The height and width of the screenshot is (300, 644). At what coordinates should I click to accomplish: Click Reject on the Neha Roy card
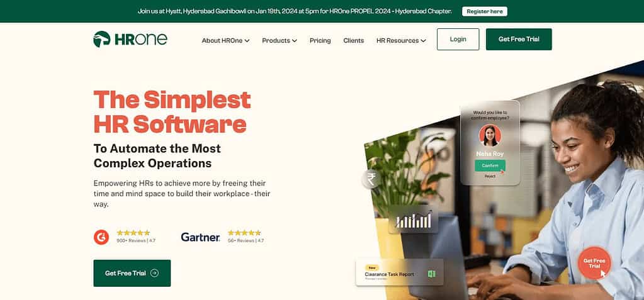coord(490,176)
